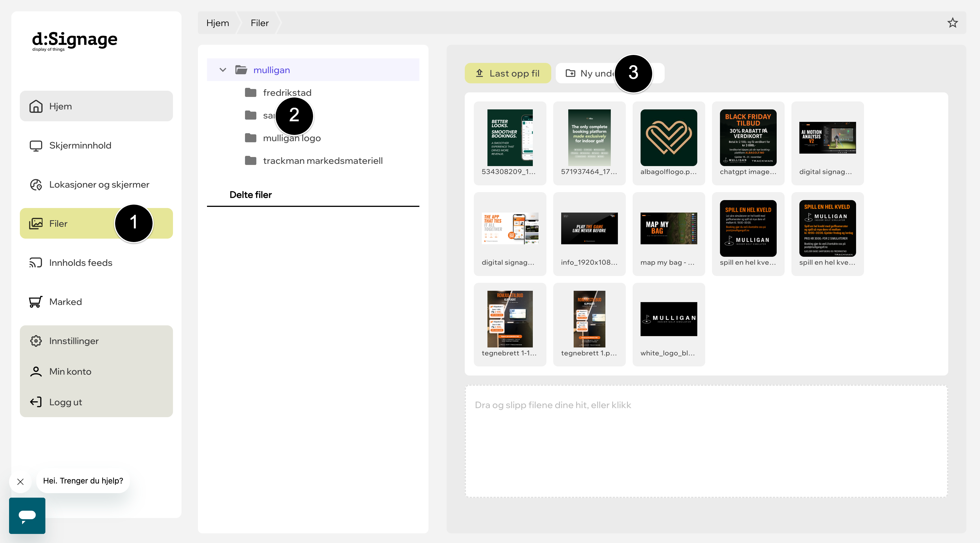The image size is (980, 543).
Task: Click the Filer image gallery icon
Action: click(x=36, y=224)
